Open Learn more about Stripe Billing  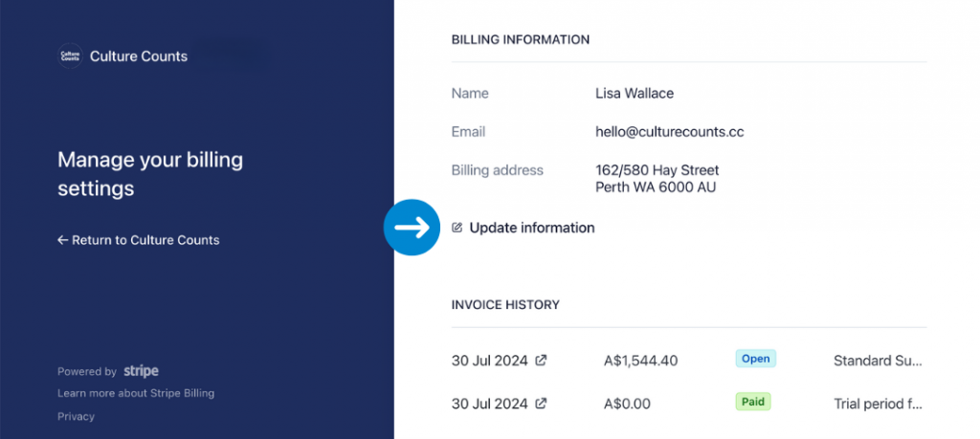click(136, 393)
